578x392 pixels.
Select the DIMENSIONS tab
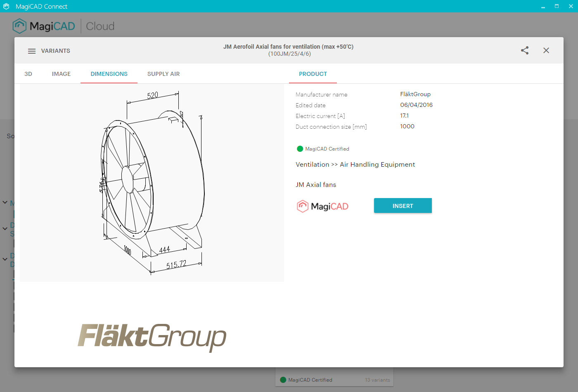point(109,74)
